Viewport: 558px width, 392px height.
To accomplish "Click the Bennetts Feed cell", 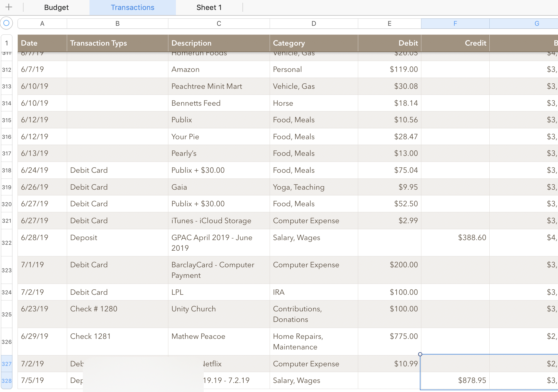I will [x=219, y=103].
